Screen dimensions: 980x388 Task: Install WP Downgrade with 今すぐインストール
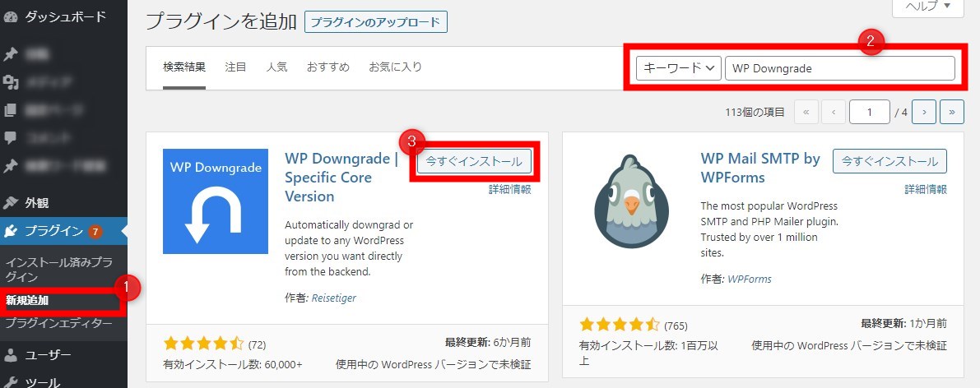tap(475, 161)
